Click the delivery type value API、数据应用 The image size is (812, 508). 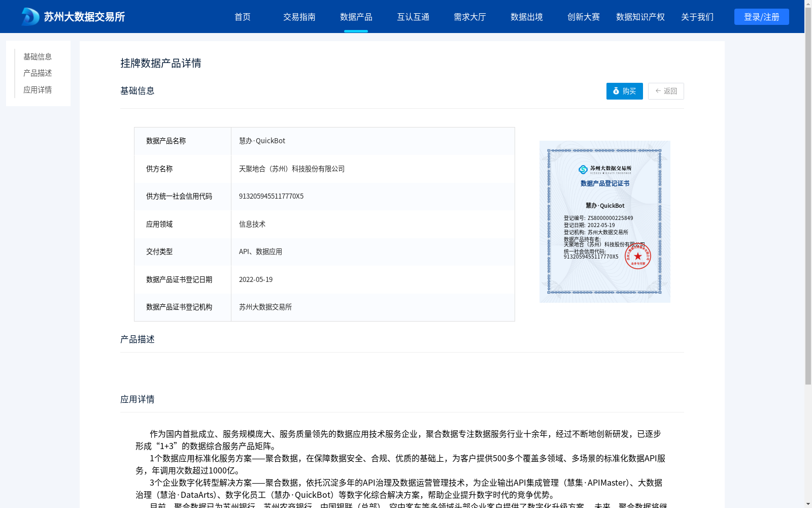[260, 251]
